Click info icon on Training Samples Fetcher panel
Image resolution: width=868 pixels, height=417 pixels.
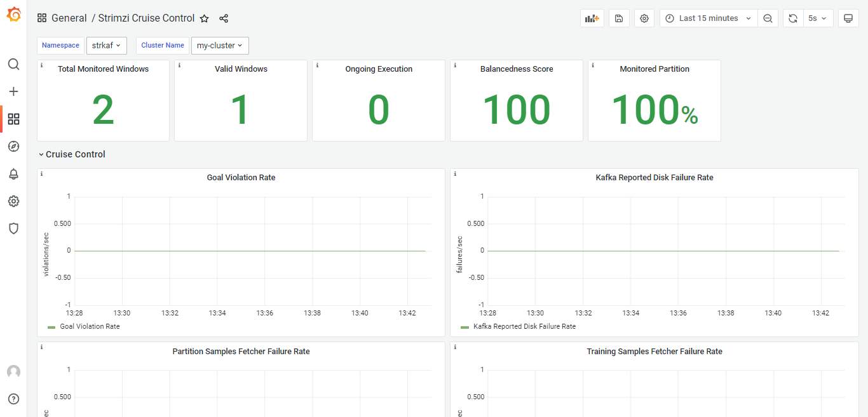pos(455,347)
